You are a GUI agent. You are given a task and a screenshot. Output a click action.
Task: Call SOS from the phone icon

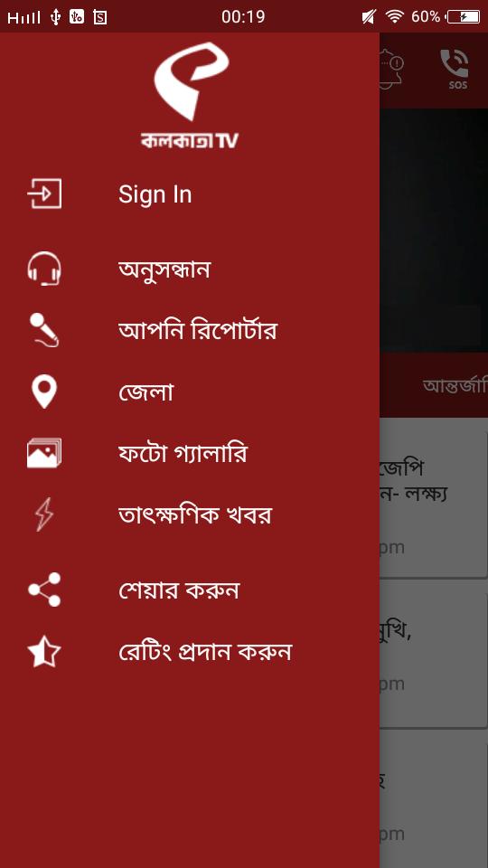pyautogui.click(x=455, y=70)
